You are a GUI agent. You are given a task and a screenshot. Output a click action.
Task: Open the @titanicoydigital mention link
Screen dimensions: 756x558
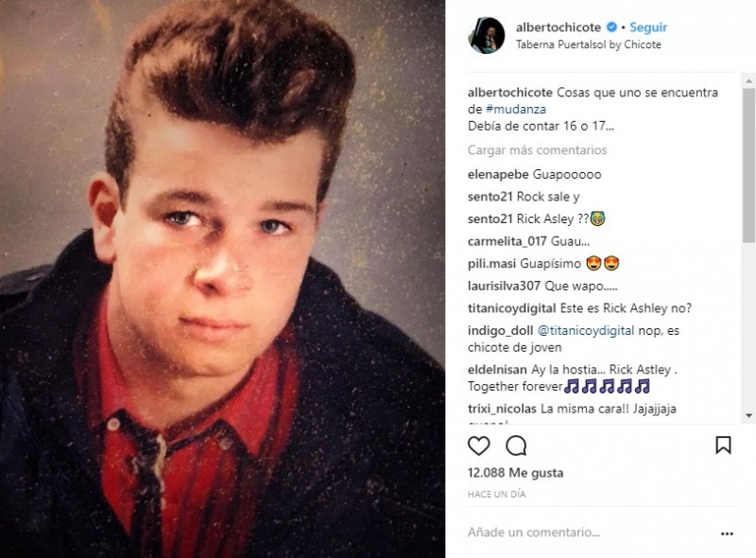(x=586, y=331)
